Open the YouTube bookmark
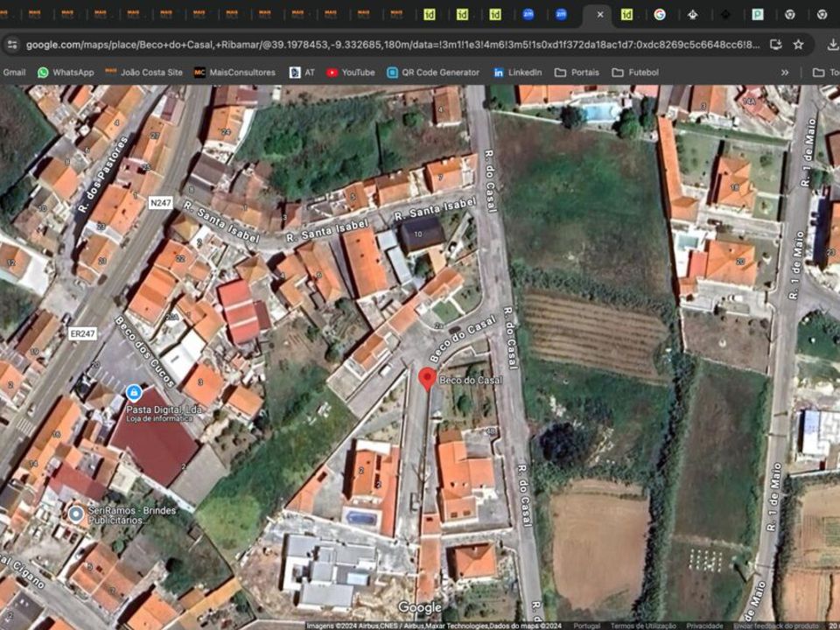 tap(350, 73)
